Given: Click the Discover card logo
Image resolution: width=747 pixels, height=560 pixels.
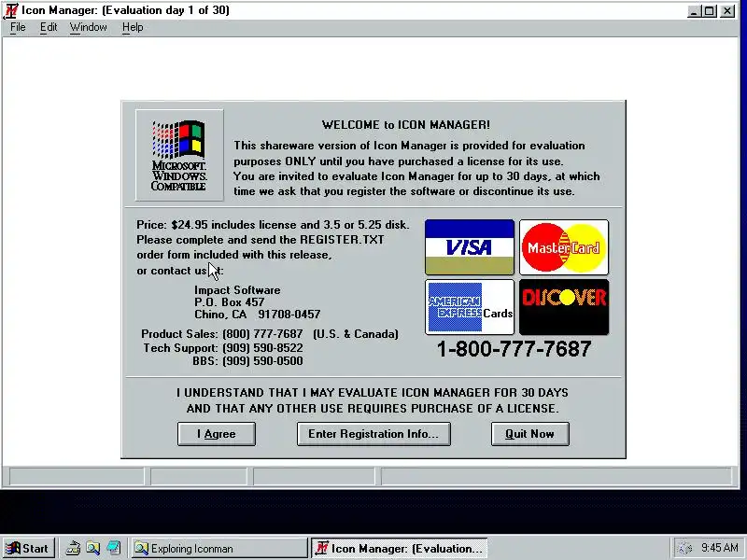Looking at the screenshot, I should click(564, 307).
